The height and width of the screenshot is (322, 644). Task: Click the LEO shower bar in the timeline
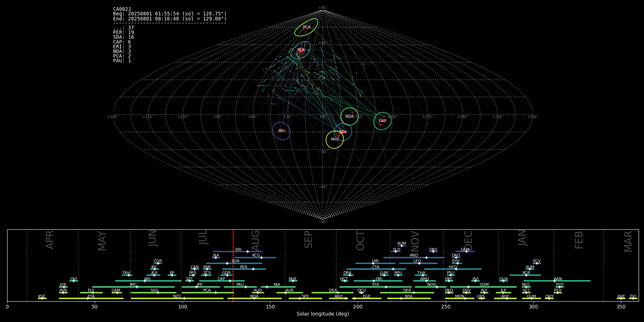click(x=418, y=263)
